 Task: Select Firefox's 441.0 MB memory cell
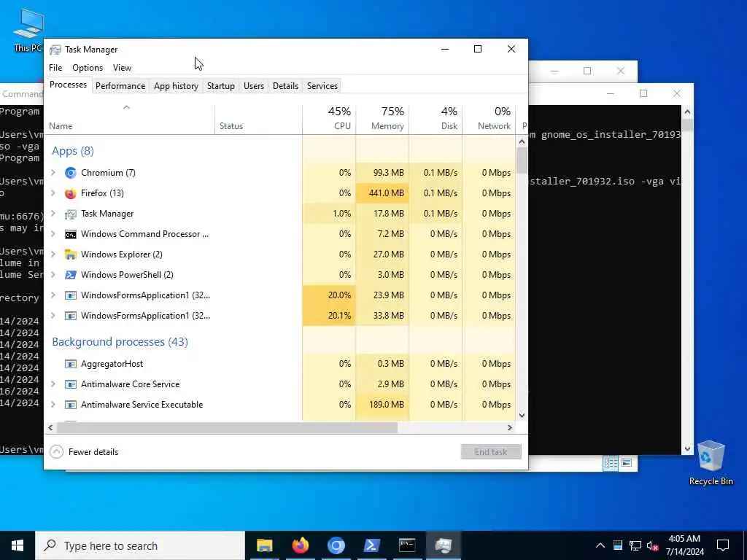382,193
